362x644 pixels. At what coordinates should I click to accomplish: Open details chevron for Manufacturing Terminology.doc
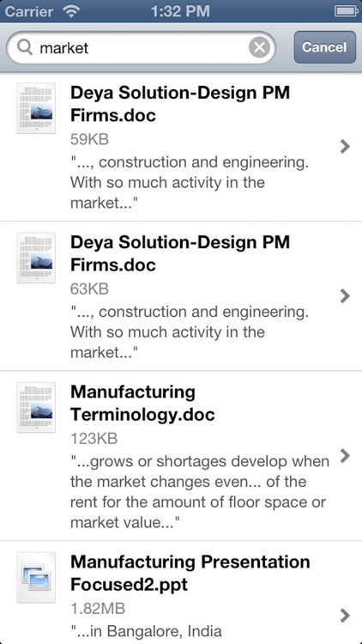pos(345,455)
